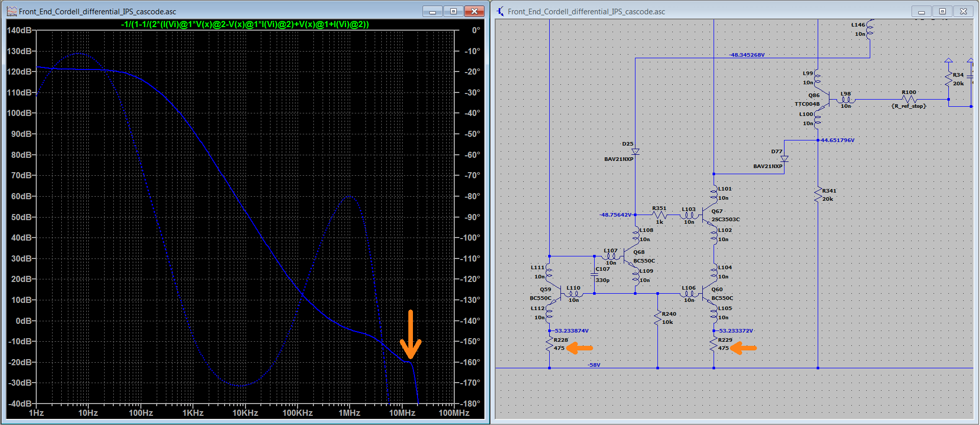Click the 1MHz frequency axis label

[350, 413]
